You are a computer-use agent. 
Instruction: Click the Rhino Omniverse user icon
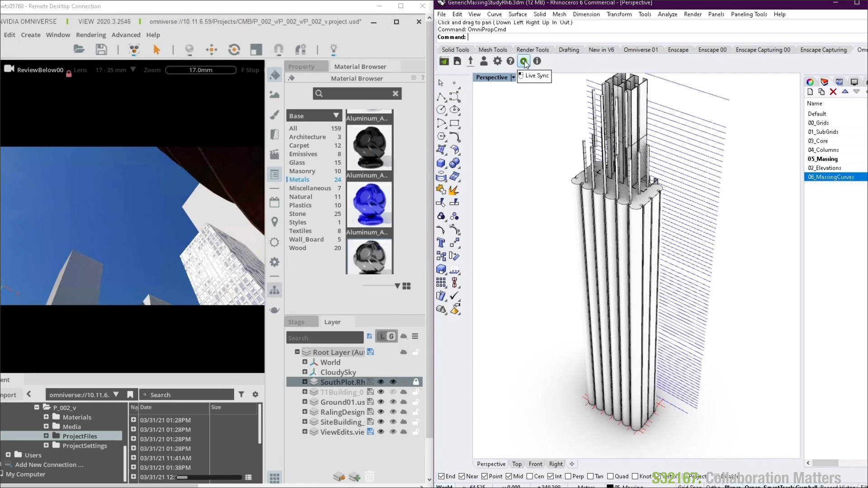point(484,61)
